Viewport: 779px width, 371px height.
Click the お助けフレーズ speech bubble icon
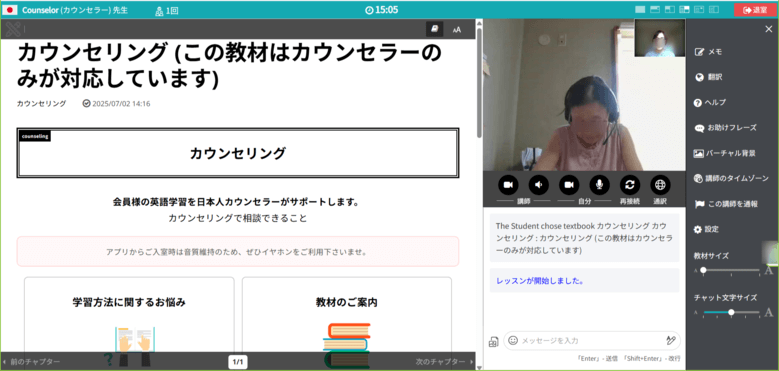pos(699,128)
